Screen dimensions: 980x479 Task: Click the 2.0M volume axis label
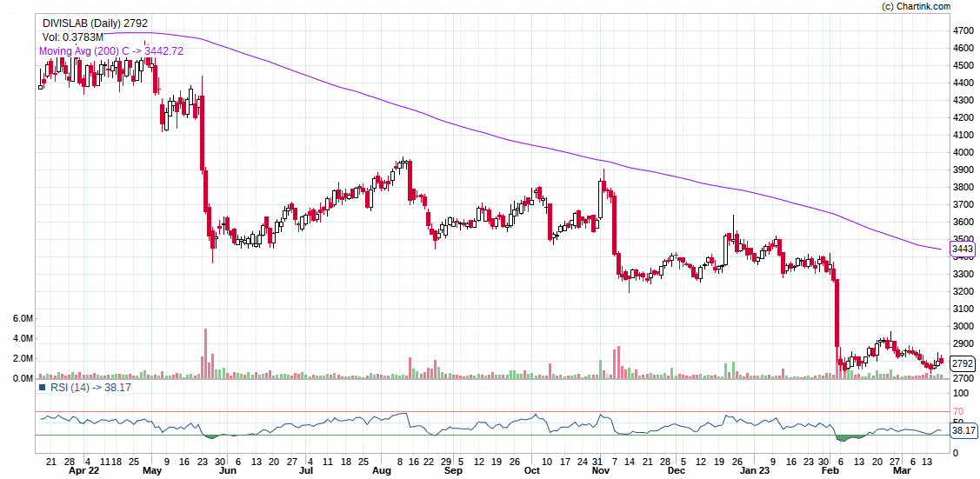[x=23, y=358]
